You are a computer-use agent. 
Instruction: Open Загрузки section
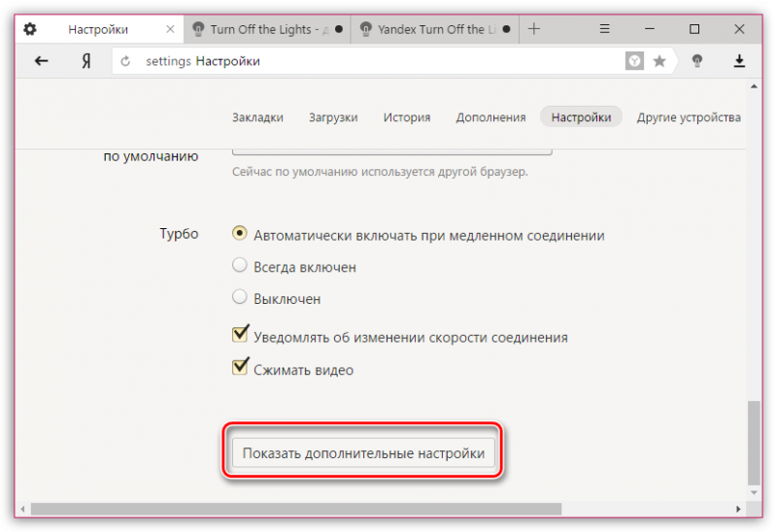point(333,117)
